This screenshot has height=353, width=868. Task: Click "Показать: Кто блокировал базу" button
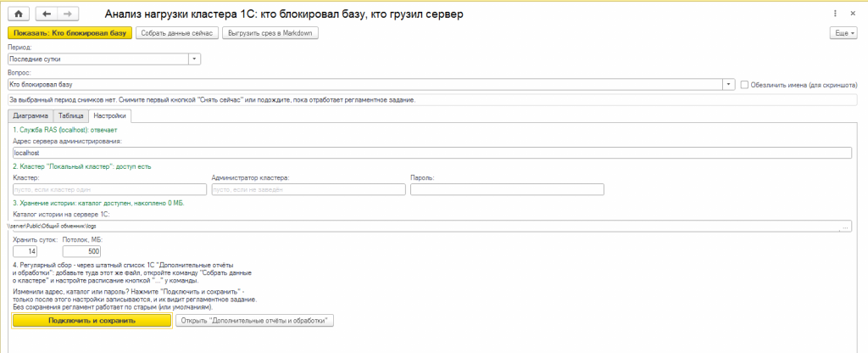tap(70, 33)
